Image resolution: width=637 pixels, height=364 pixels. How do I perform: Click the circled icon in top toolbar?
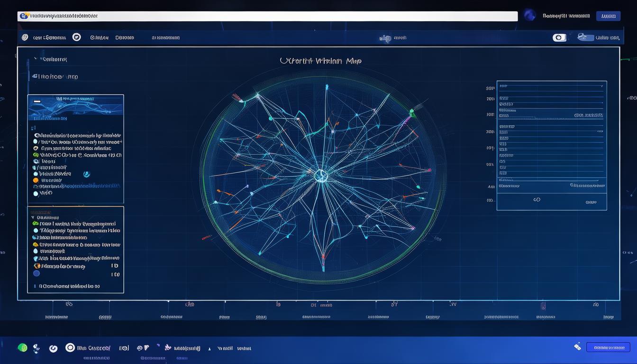76,37
